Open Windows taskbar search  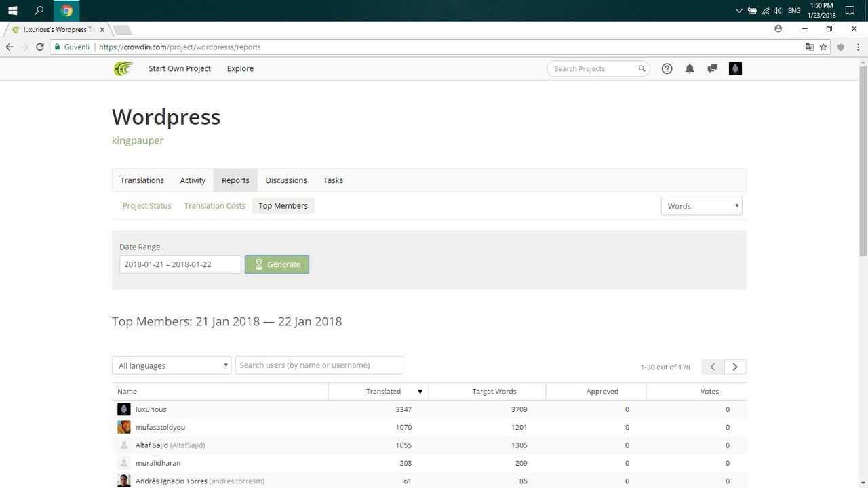[39, 11]
